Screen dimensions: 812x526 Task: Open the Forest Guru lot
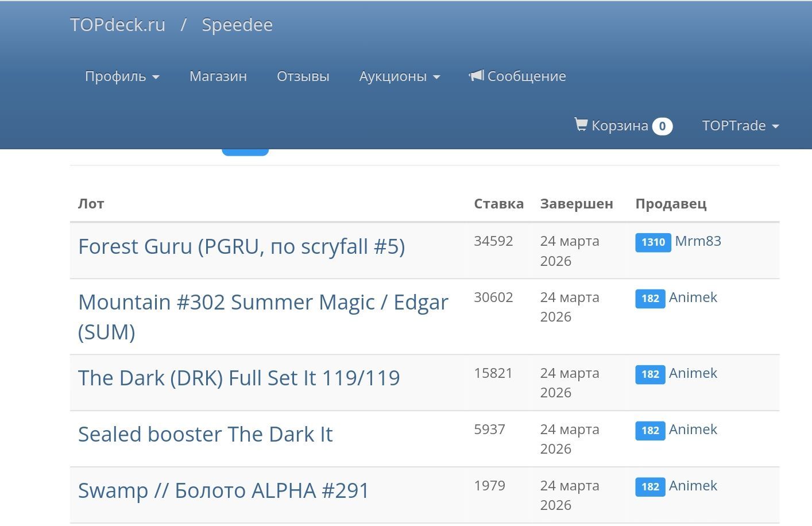coord(241,247)
